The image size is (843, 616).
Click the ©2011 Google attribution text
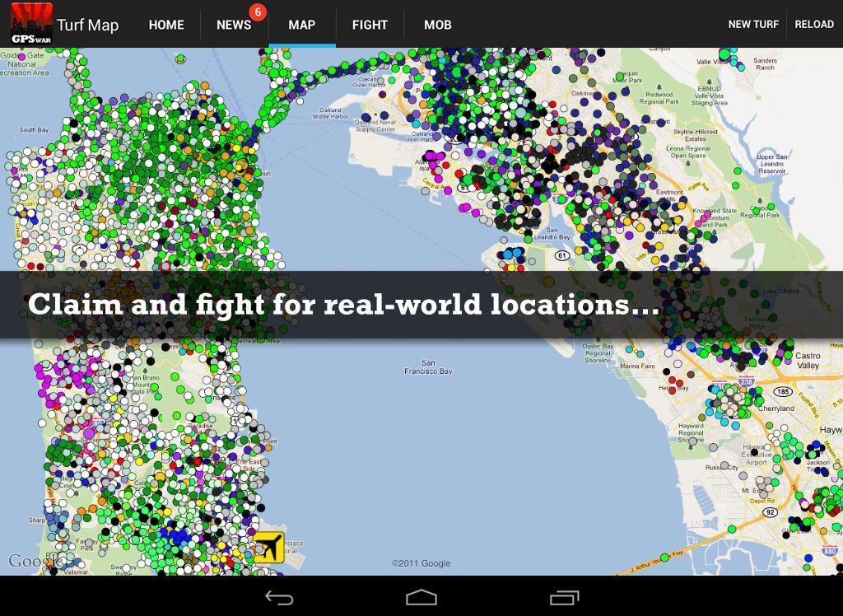422,563
